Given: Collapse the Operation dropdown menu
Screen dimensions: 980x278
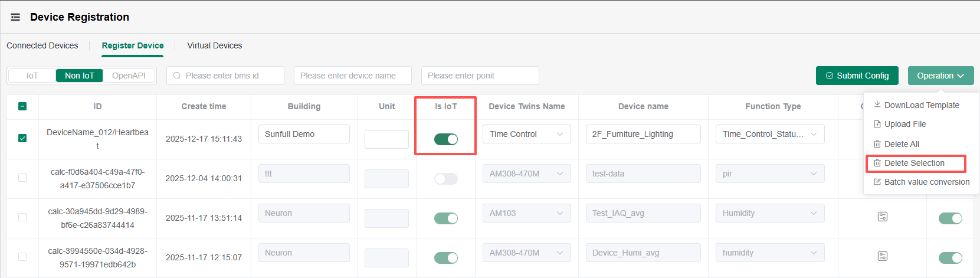Looking at the screenshot, I should pyautogui.click(x=940, y=76).
